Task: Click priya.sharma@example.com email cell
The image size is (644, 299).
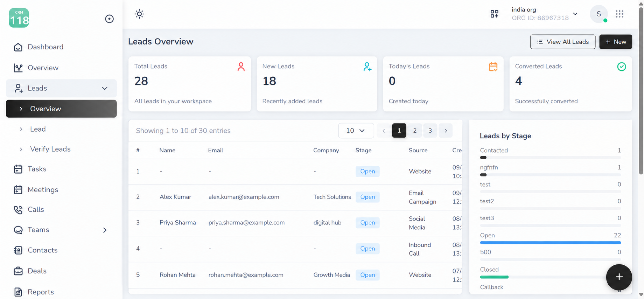Action: click(246, 223)
